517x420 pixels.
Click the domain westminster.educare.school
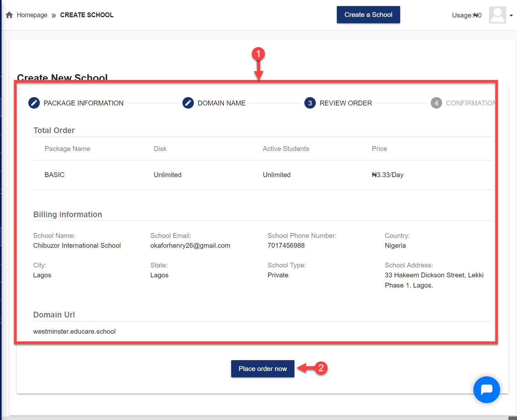[74, 331]
